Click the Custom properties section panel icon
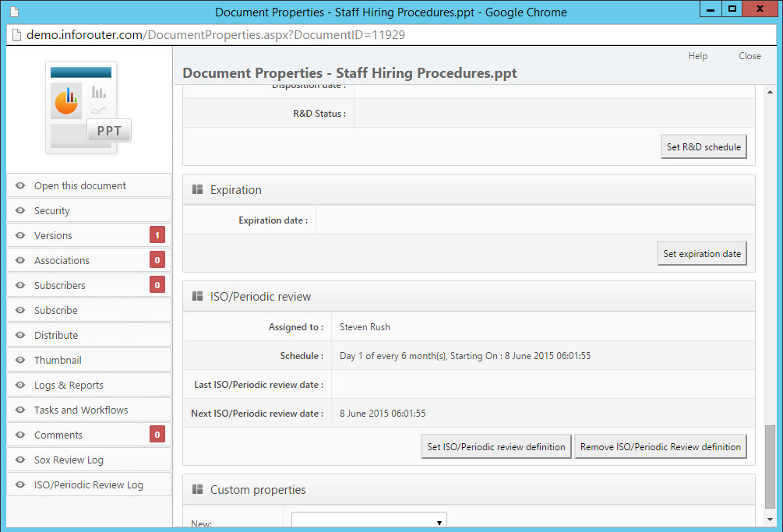 point(198,490)
